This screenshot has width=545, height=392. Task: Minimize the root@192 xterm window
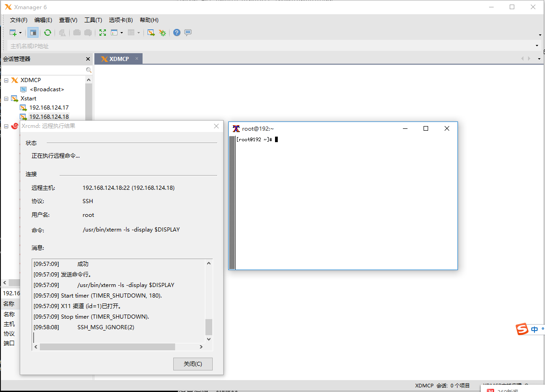click(x=405, y=128)
